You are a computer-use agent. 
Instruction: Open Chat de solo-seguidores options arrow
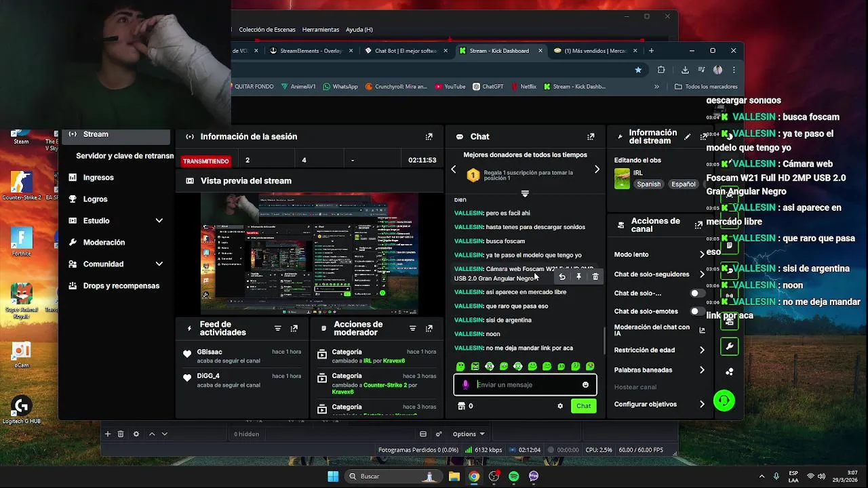click(x=702, y=274)
